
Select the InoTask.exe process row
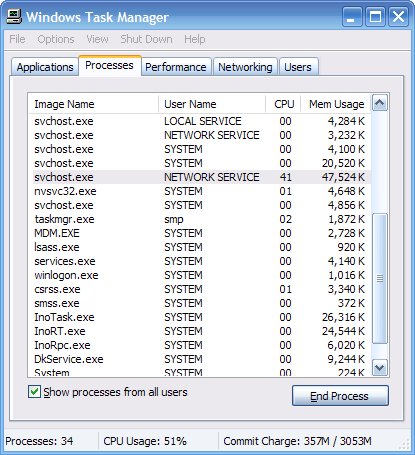coord(200,317)
